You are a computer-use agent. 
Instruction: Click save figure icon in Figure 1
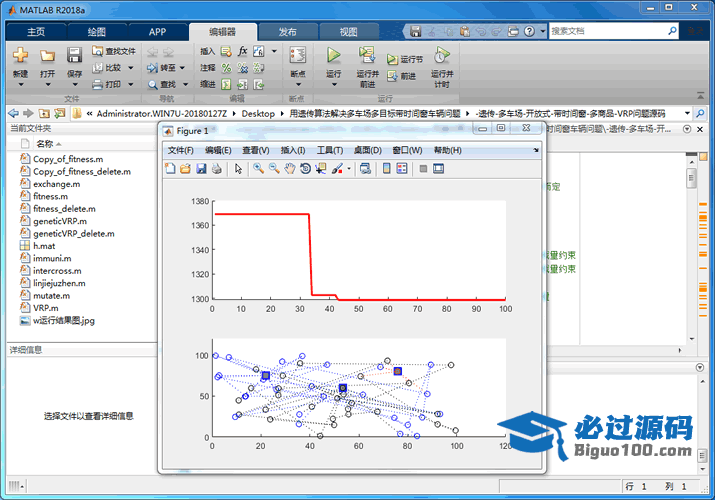click(x=201, y=169)
